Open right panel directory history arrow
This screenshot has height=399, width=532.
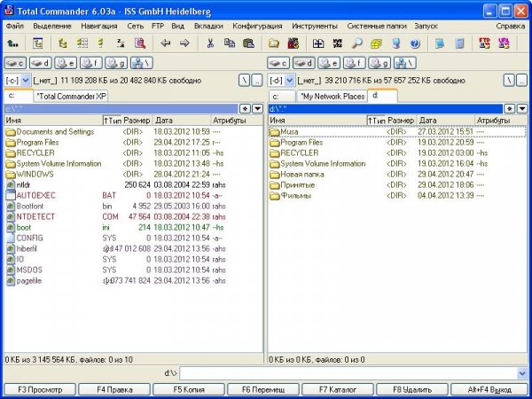pos(522,108)
